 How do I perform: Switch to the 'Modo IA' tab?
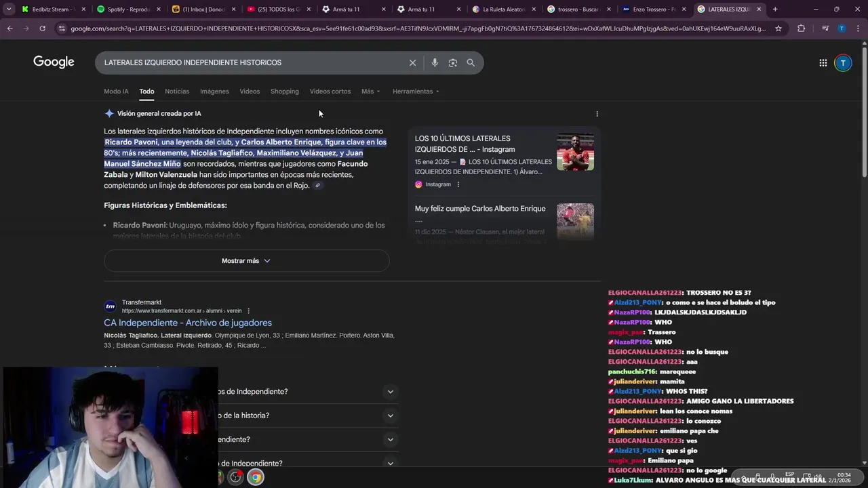[116, 91]
